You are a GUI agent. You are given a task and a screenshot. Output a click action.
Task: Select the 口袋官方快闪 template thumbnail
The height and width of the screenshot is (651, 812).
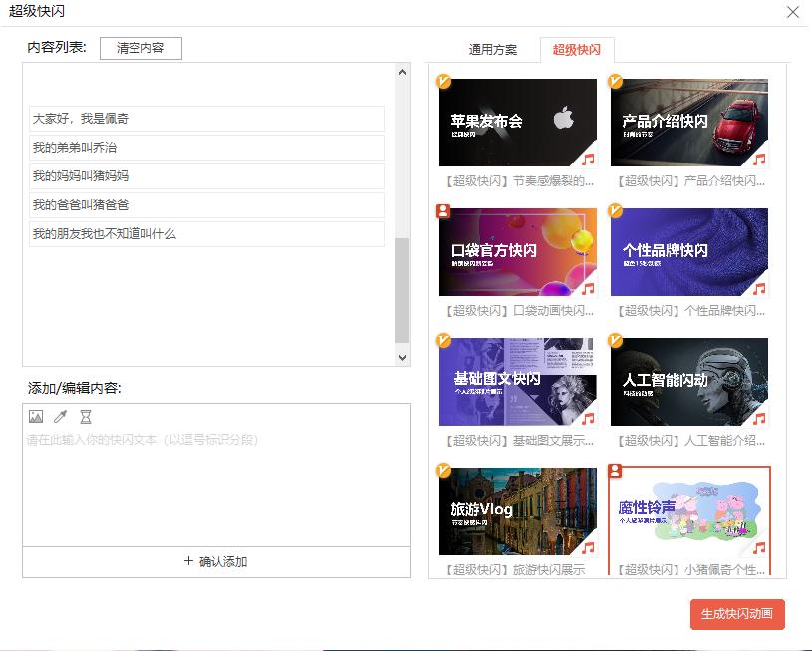click(x=516, y=252)
